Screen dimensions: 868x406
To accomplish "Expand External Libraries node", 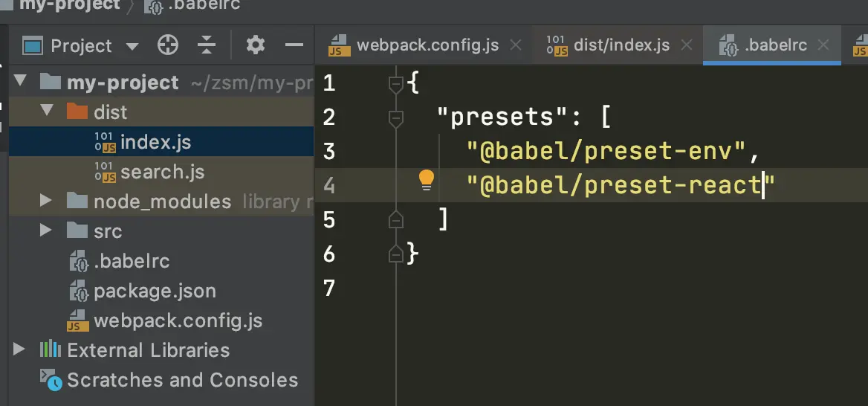I will (20, 349).
